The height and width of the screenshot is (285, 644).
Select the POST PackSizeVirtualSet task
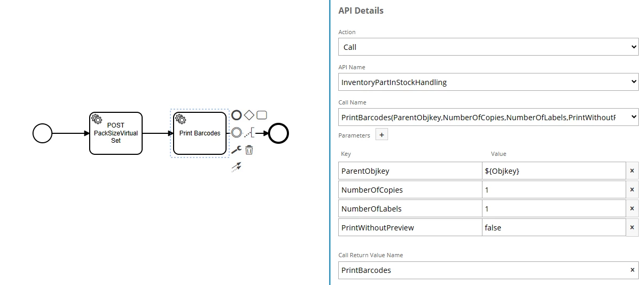116,133
